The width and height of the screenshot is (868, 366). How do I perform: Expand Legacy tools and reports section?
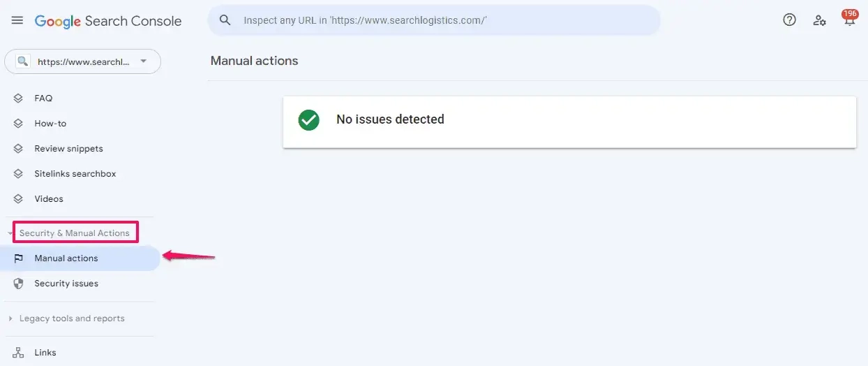(x=71, y=319)
